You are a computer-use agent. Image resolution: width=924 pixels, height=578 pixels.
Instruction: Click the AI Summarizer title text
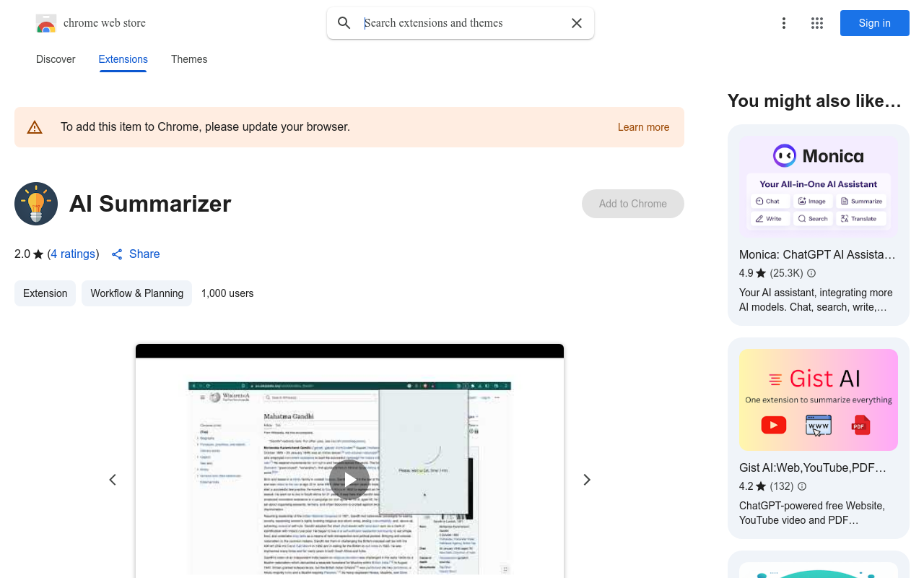pos(150,204)
